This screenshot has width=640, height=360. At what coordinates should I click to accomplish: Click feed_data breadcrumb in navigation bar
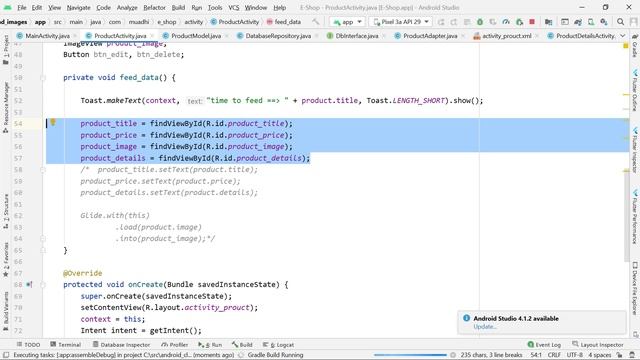pos(284,22)
